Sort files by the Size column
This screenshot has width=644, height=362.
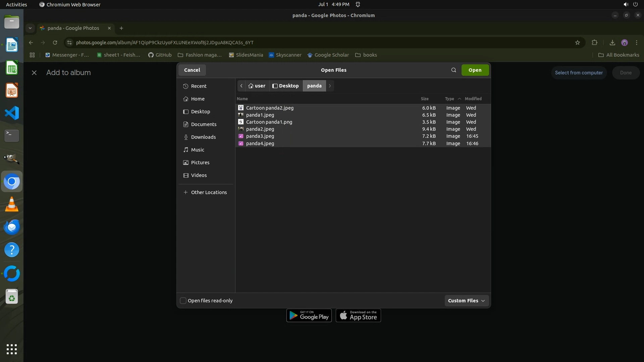[x=424, y=99]
